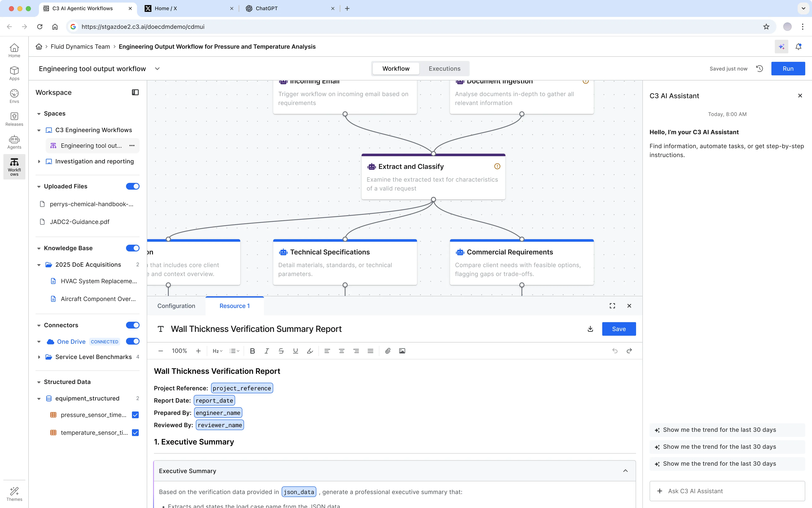
Task: Expand Service Level Benchmarks folder
Action: (x=39, y=357)
